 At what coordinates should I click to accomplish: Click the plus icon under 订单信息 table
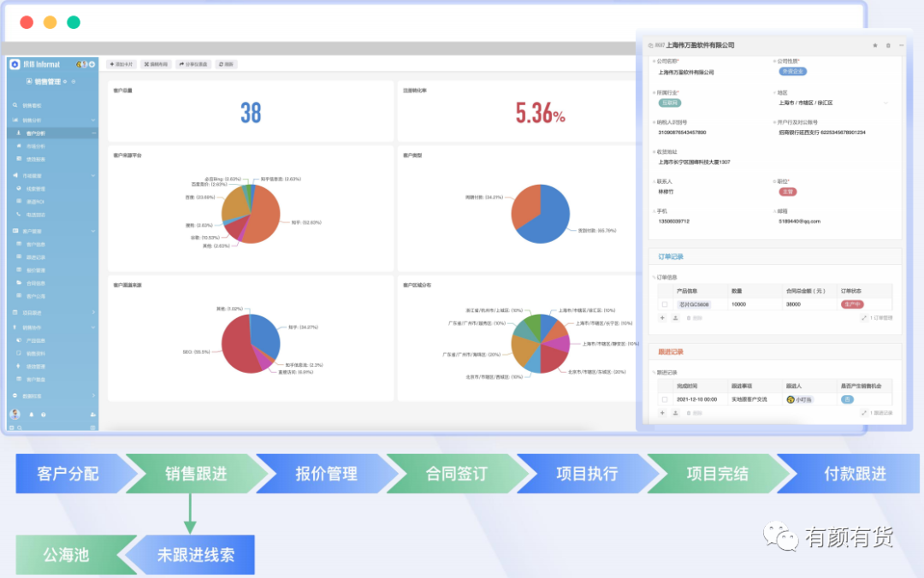pyautogui.click(x=662, y=318)
